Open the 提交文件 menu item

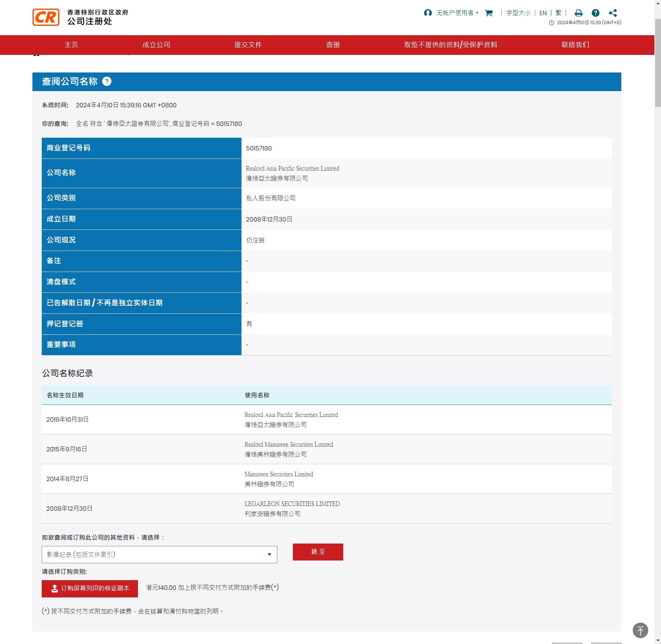point(248,45)
